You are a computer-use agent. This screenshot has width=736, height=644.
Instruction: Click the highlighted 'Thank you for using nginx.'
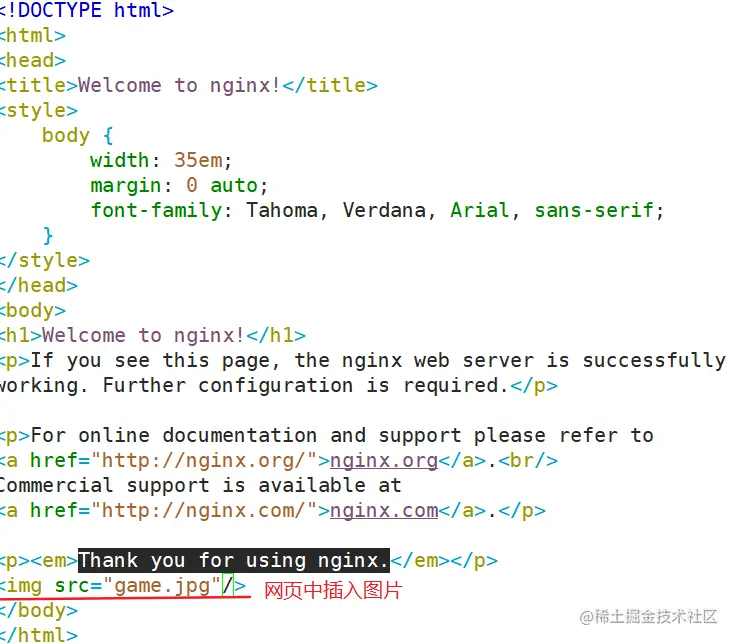[234, 560]
